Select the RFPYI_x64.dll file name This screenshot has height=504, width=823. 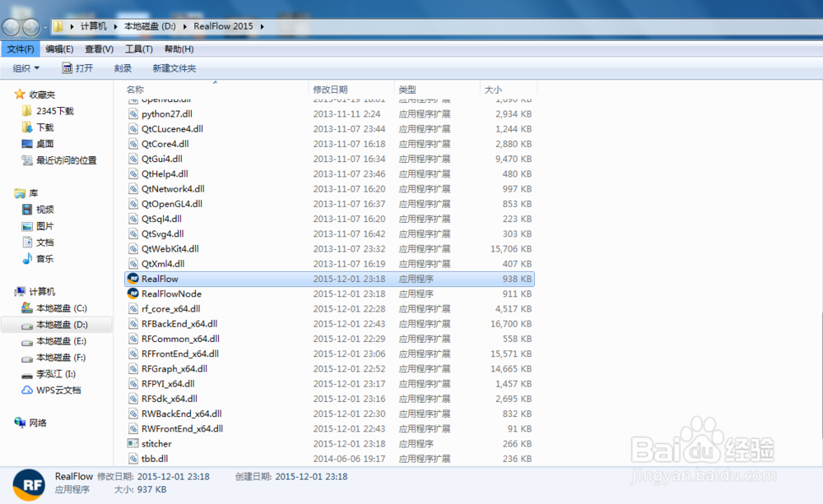click(168, 384)
